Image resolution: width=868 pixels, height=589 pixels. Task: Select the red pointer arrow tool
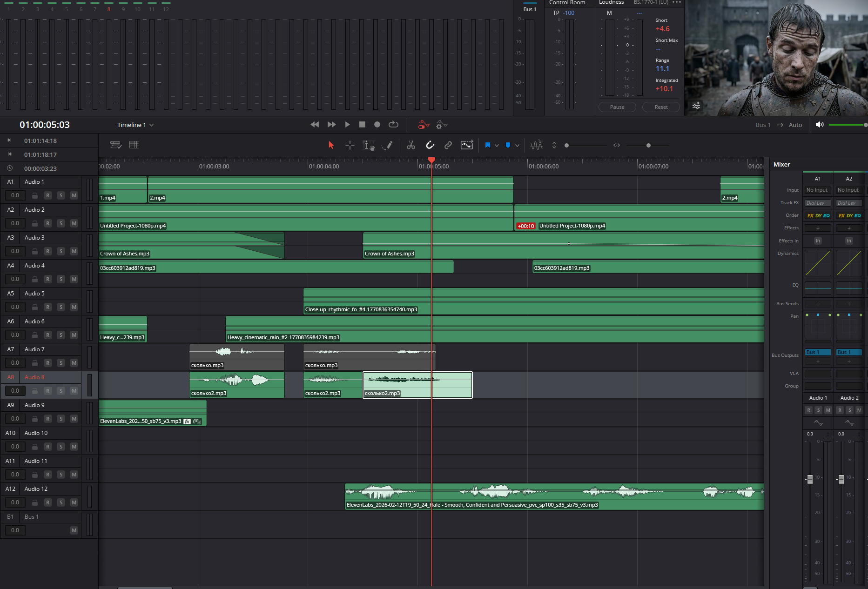331,145
